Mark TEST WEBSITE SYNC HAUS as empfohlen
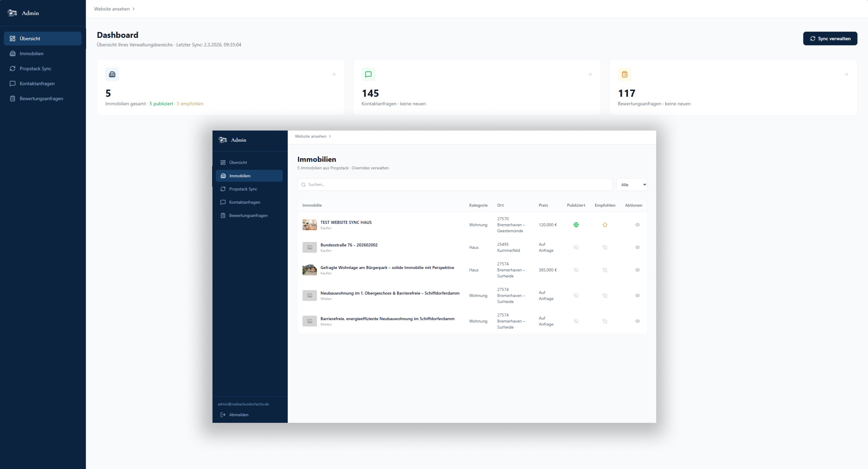The height and width of the screenshot is (469, 868). tap(605, 225)
